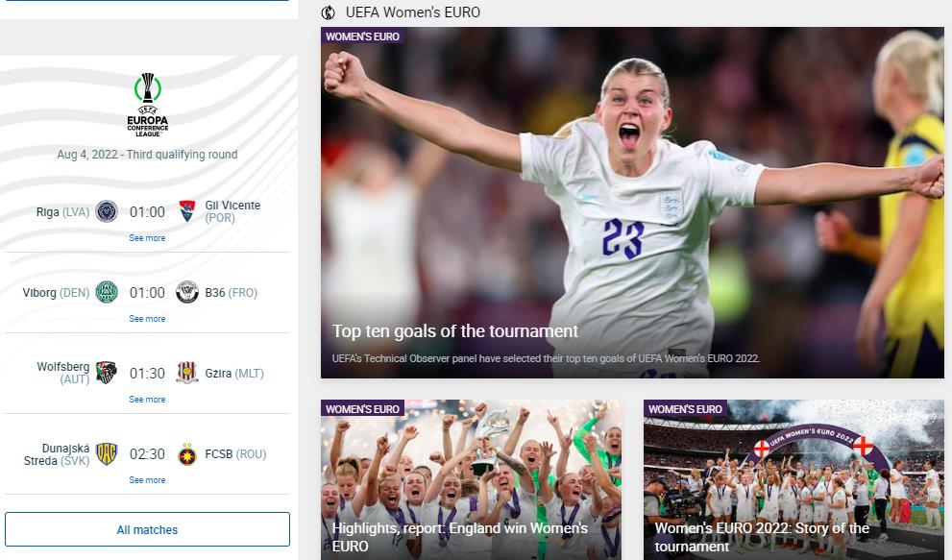Click the B36 club crest
The height and width of the screenshot is (560, 952).
pos(187,292)
